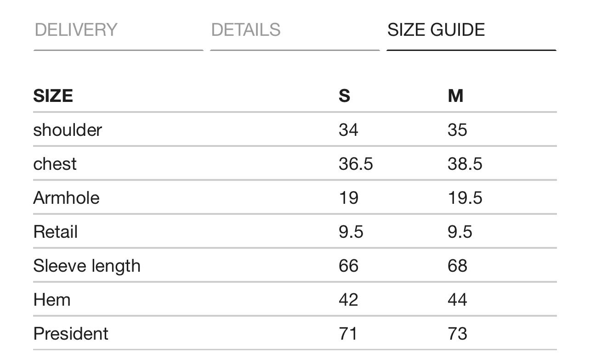This screenshot has width=590, height=364.
Task: Select the President row label
Action: [71, 334]
